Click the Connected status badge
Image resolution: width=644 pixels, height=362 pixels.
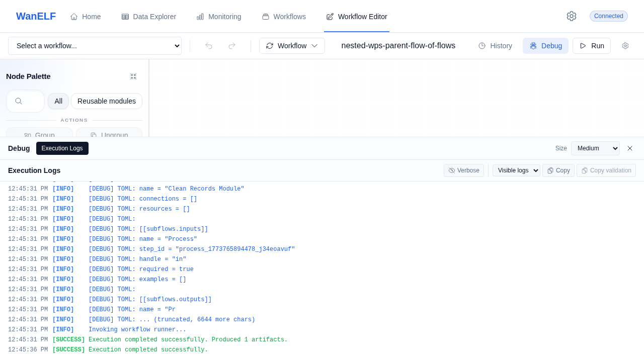coord(609,16)
